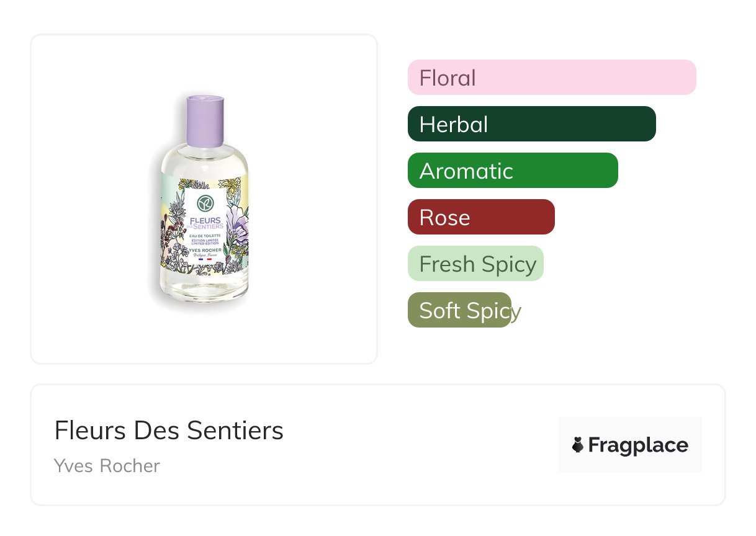This screenshot has width=756, height=536.
Task: Select the pink Floral accord bar
Action: [552, 78]
